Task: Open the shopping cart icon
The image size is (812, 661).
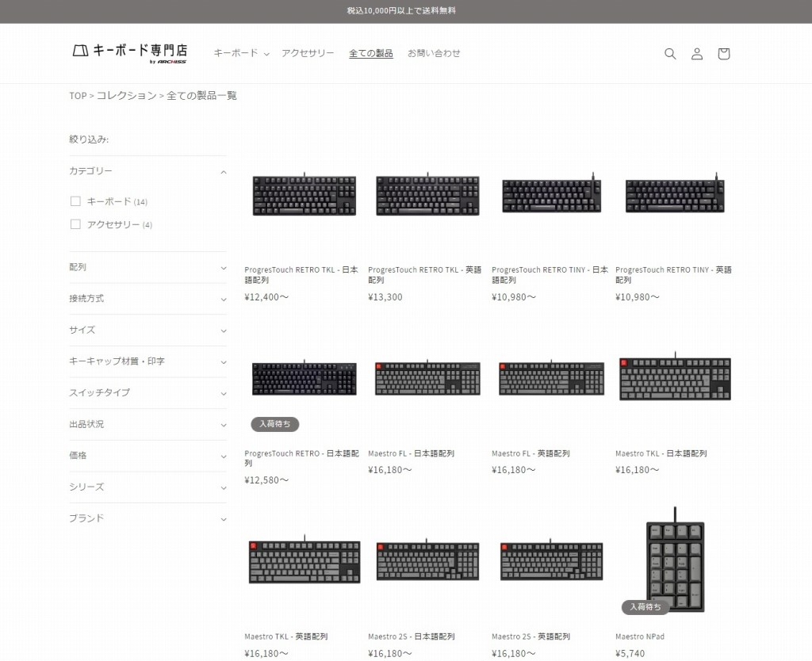Action: (x=723, y=53)
